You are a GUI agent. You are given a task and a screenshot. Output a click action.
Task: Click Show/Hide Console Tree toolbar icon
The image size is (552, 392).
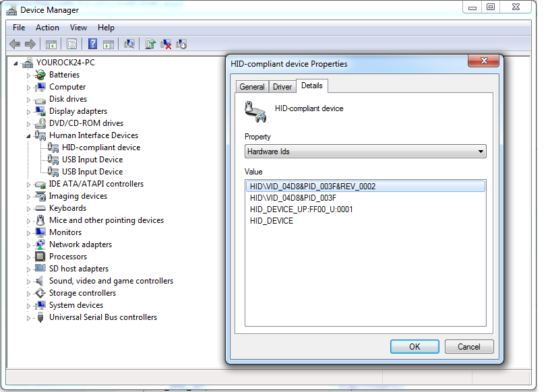coord(51,44)
